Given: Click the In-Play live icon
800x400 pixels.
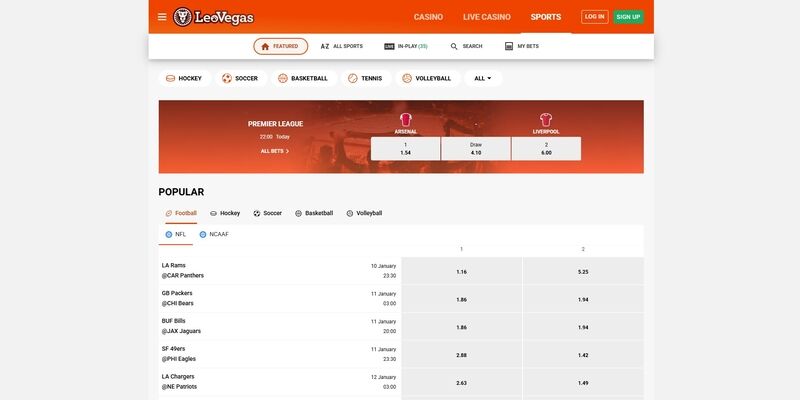Looking at the screenshot, I should [389, 46].
